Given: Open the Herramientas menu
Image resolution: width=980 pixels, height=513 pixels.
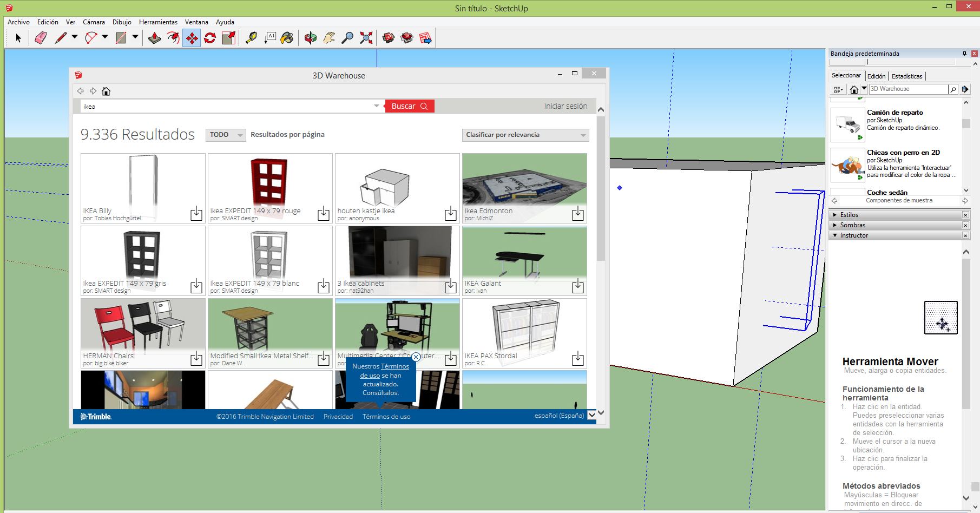Looking at the screenshot, I should [158, 22].
